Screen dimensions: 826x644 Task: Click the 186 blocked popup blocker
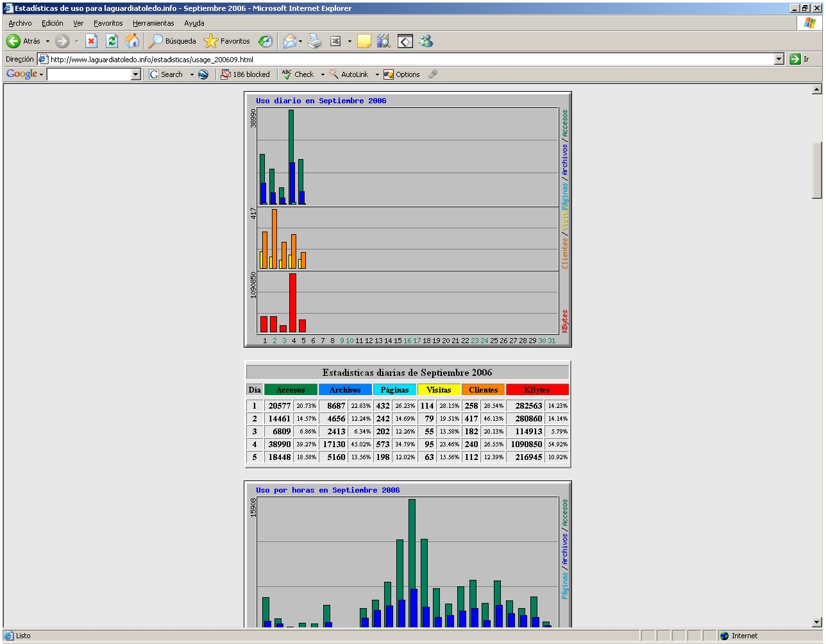click(245, 74)
